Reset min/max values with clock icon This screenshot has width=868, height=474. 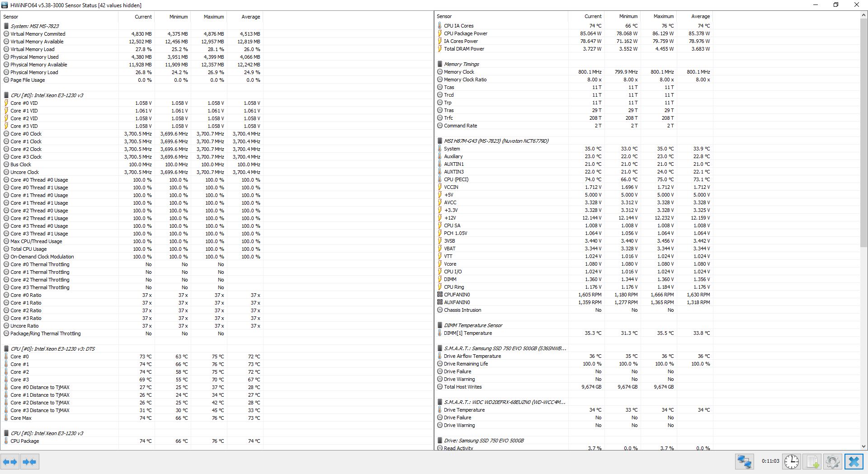pyautogui.click(x=792, y=462)
